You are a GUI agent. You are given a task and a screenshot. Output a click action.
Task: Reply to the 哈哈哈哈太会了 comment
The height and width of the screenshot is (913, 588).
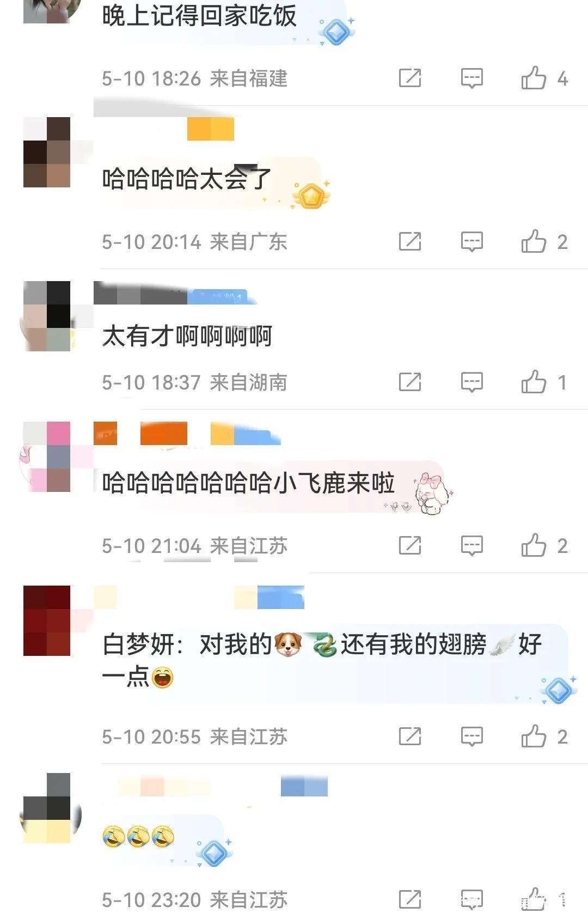pyautogui.click(x=471, y=242)
